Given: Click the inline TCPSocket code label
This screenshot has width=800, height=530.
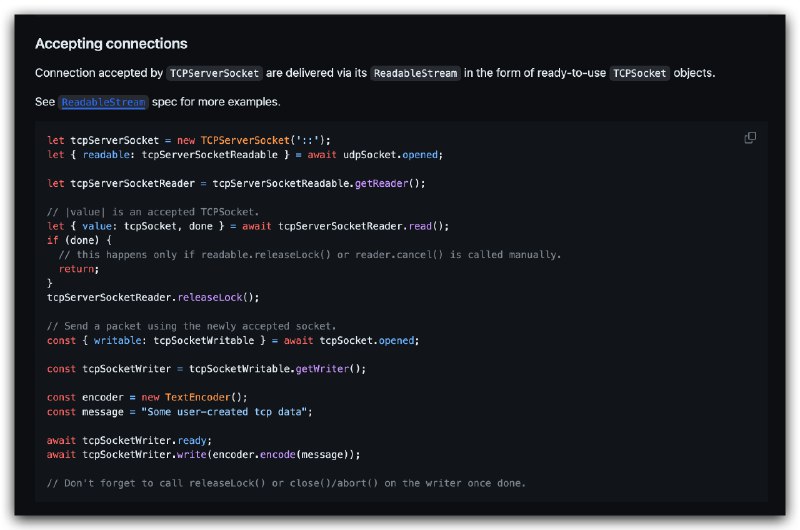Looking at the screenshot, I should coord(639,73).
